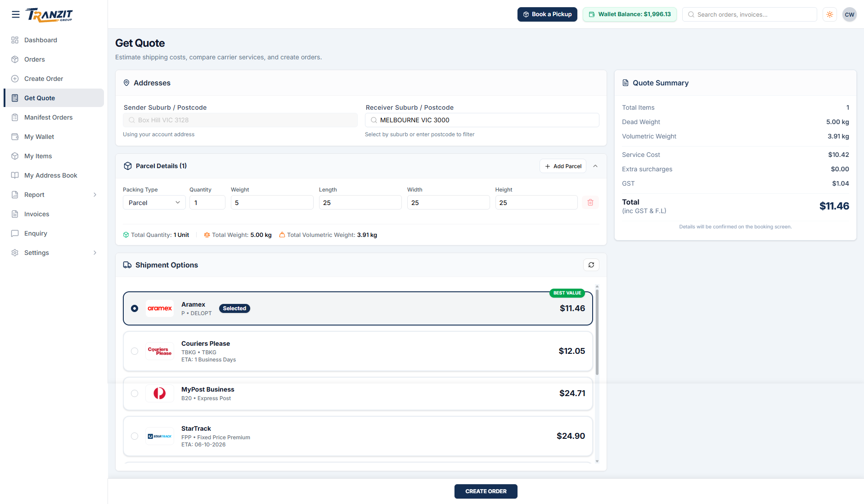864x504 pixels.
Task: Expand the Report submenu
Action: click(x=95, y=195)
